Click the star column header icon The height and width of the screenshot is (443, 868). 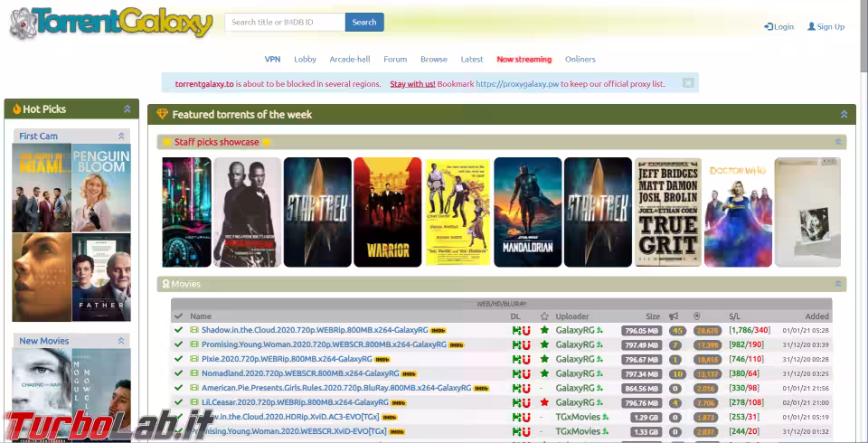click(544, 316)
